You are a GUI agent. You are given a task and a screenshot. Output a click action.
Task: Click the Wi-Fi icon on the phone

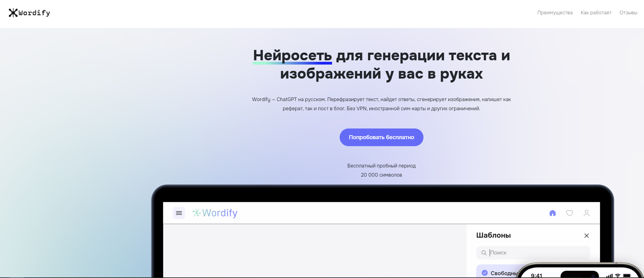pos(617,276)
